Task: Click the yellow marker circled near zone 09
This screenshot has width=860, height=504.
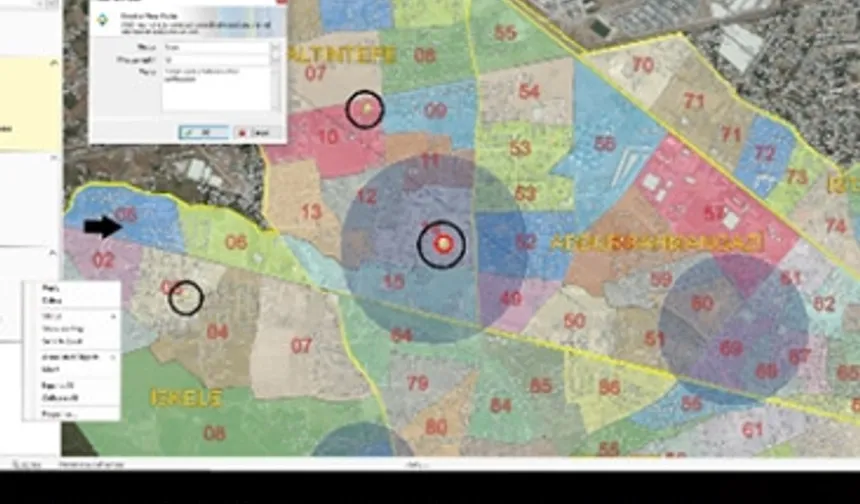Action: click(366, 109)
